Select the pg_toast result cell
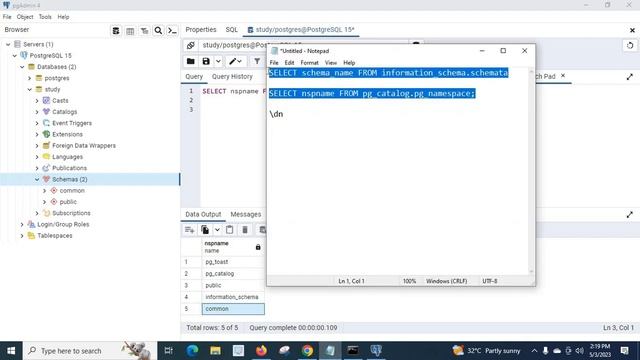640x360 pixels. click(233, 262)
